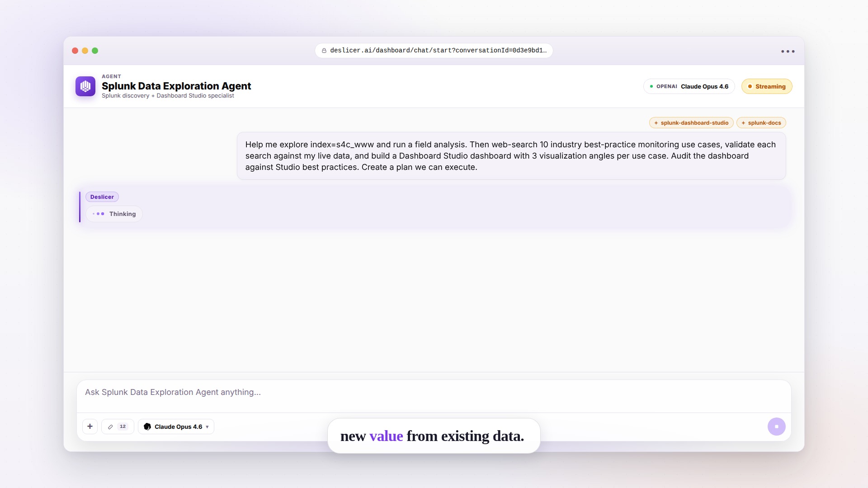Open attachments with the paperclip 12 button

tap(118, 427)
